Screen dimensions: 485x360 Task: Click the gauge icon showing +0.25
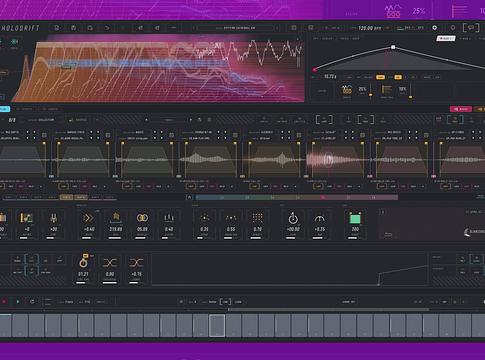tap(320, 218)
